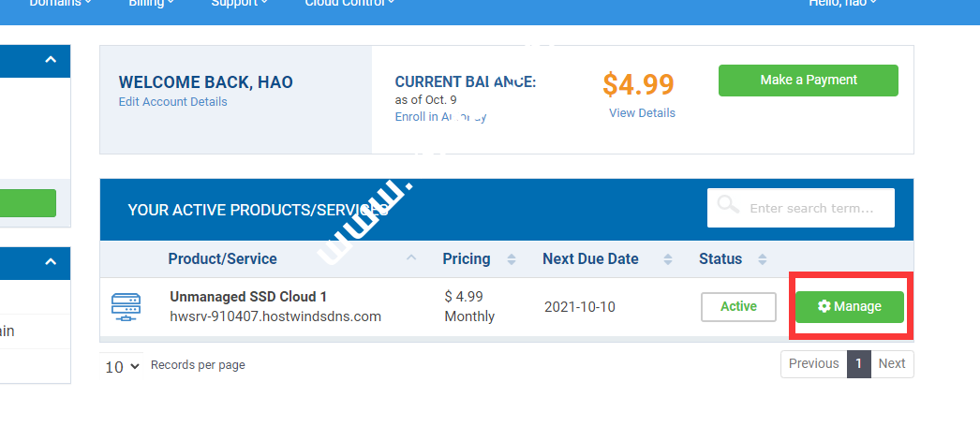
Task: Sort by Status using its sort arrows
Action: 763,259
